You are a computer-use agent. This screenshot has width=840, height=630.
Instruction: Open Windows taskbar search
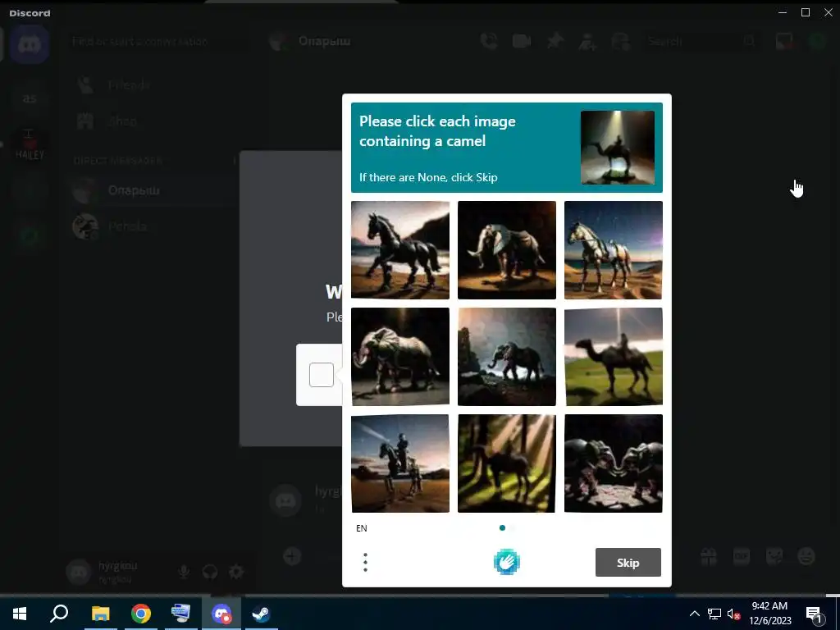pos(59,614)
